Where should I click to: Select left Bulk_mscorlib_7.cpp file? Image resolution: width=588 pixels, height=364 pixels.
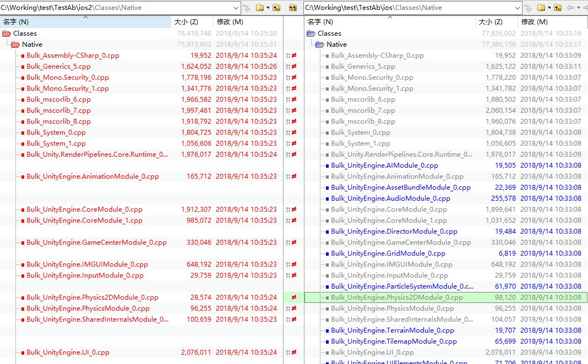point(58,111)
